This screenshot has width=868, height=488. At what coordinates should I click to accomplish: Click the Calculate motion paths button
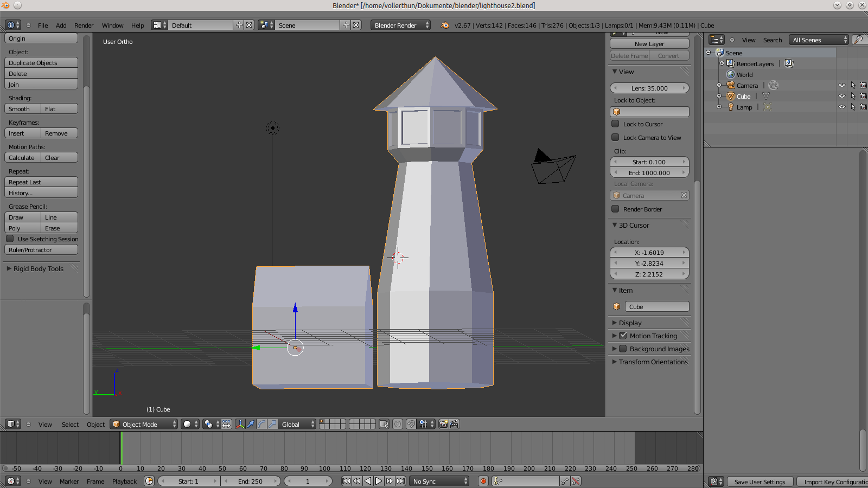pos(22,157)
